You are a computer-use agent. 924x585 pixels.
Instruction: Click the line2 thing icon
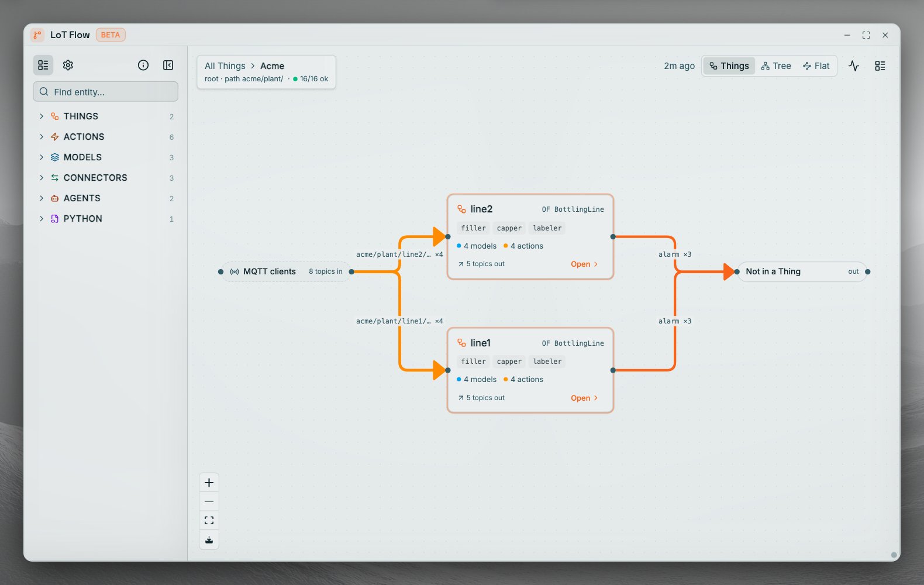461,209
